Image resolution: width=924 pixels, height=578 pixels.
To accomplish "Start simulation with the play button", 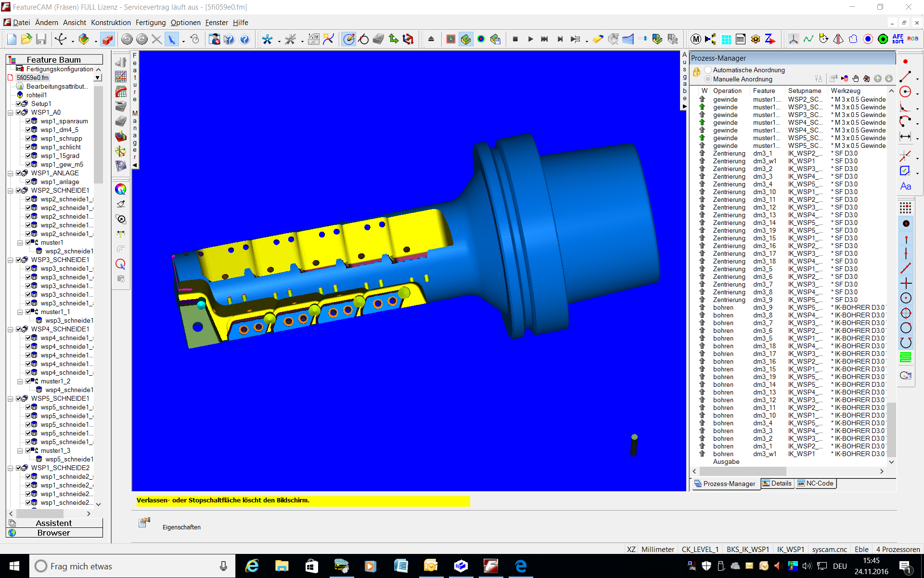I will coord(530,39).
